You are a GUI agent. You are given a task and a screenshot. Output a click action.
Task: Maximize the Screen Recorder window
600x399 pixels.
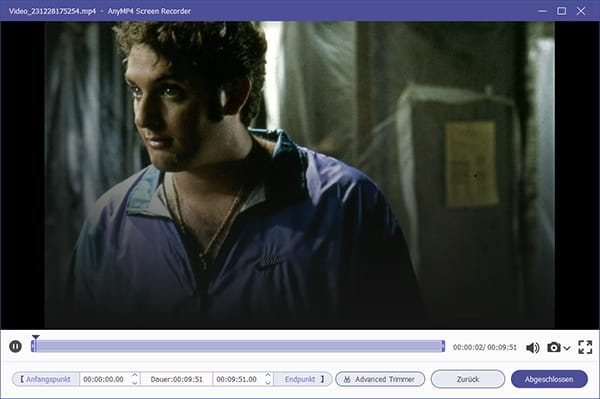(561, 11)
